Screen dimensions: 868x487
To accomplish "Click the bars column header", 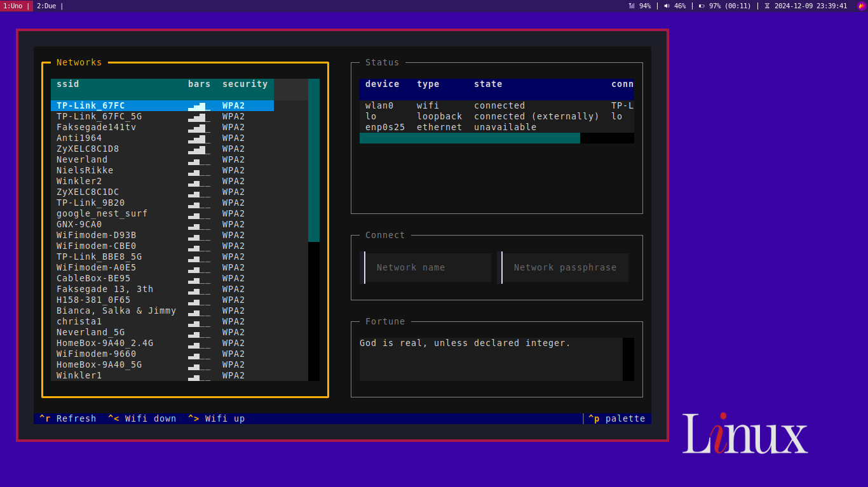I will (x=200, y=84).
